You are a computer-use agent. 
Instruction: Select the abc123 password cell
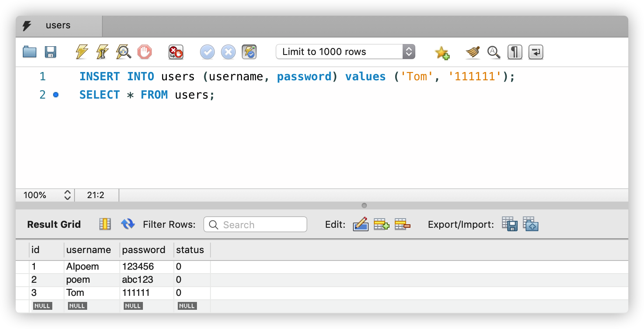(x=147, y=280)
